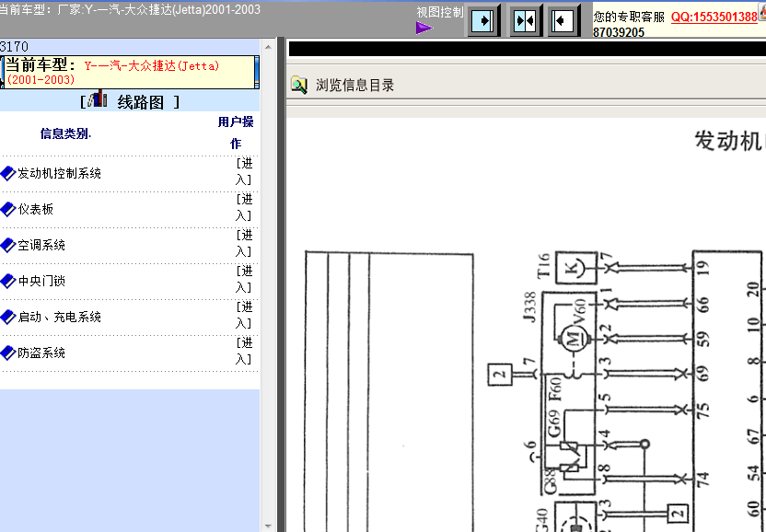Image resolution: width=766 pixels, height=532 pixels.
Task: Click the T16 connector box in the diagram
Action: click(x=576, y=268)
